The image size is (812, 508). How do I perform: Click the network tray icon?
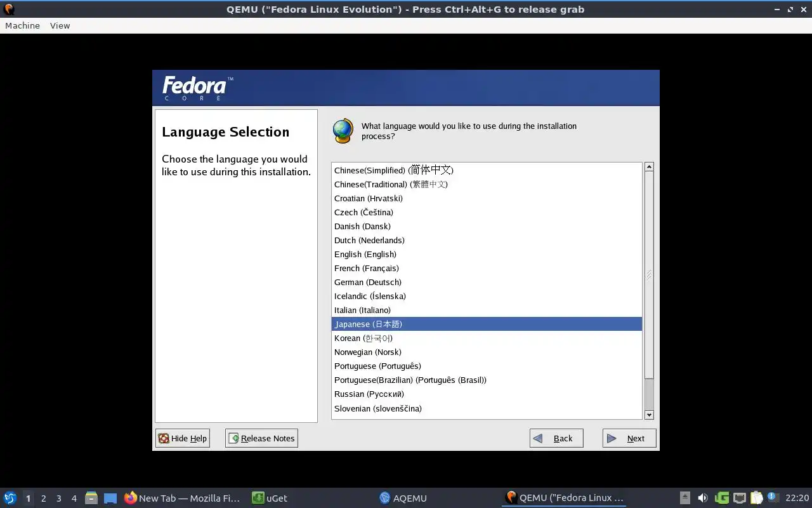pos(739,498)
